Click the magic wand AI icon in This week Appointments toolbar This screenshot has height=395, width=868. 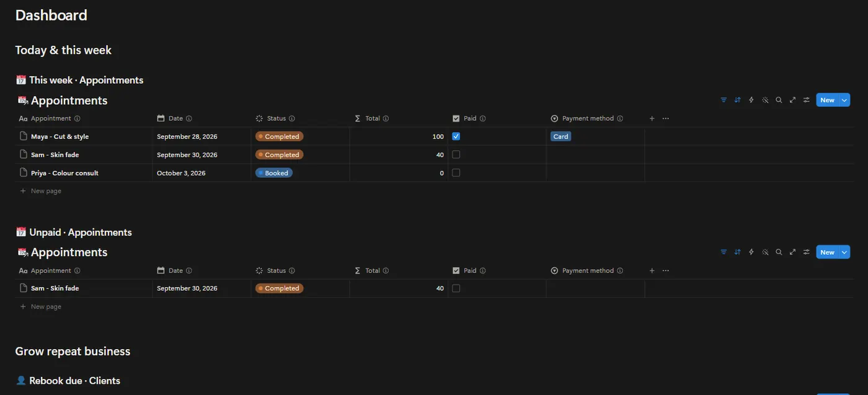[x=765, y=100]
